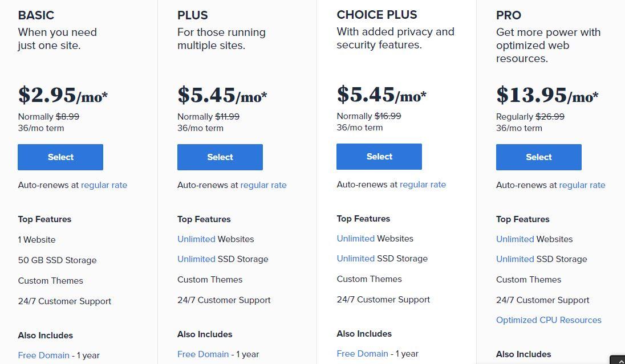This screenshot has width=625, height=364.
Task: Select the CHOICE PLUS plan
Action: coord(379,157)
